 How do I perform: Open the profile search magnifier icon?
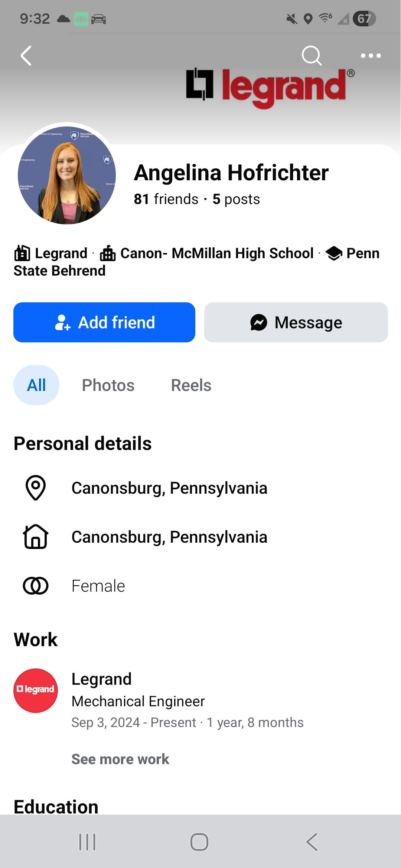[312, 56]
